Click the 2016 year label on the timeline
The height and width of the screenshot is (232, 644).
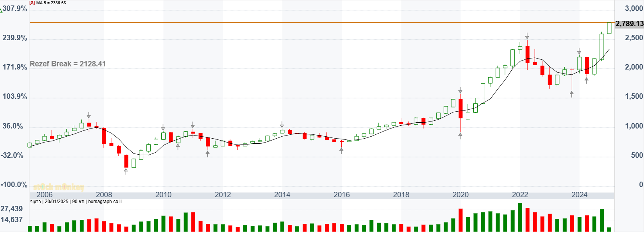[342, 195]
